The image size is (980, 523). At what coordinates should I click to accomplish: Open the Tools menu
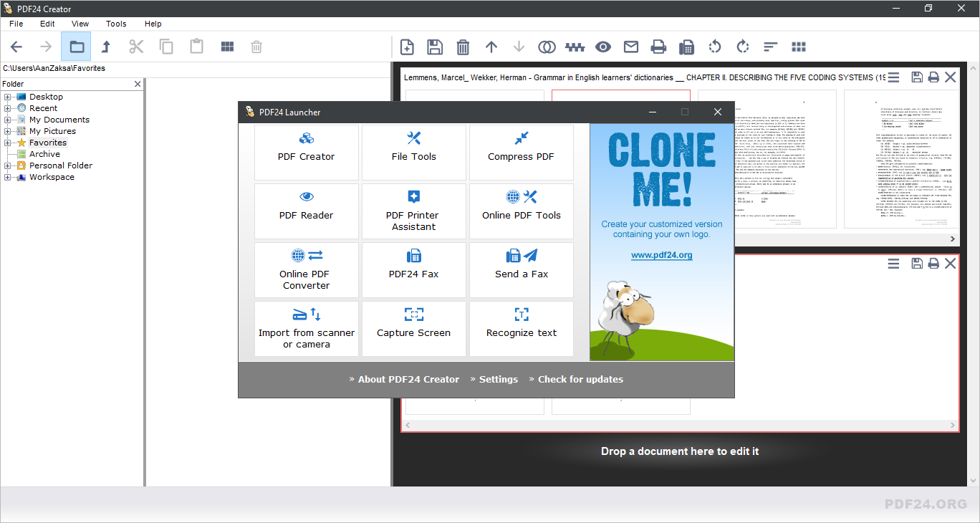pyautogui.click(x=116, y=24)
